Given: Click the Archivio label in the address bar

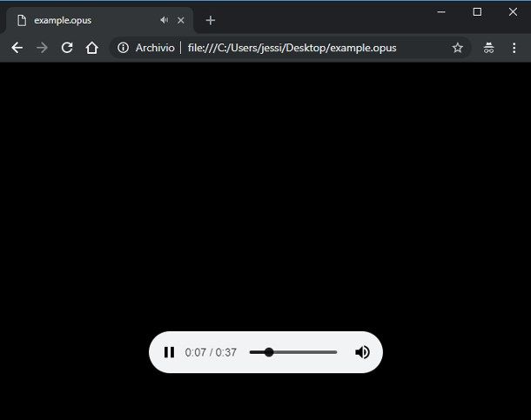Looking at the screenshot, I should tap(155, 48).
